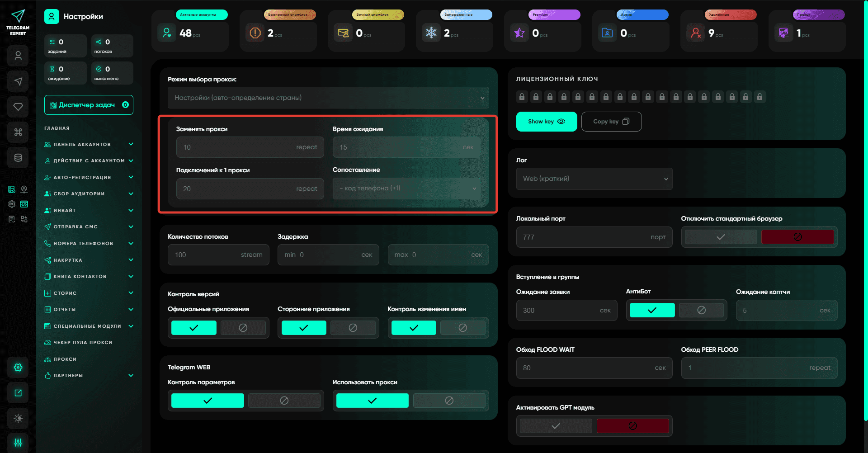Click the deleted accounts icon
Image resolution: width=868 pixels, height=453 pixels.
click(x=696, y=33)
